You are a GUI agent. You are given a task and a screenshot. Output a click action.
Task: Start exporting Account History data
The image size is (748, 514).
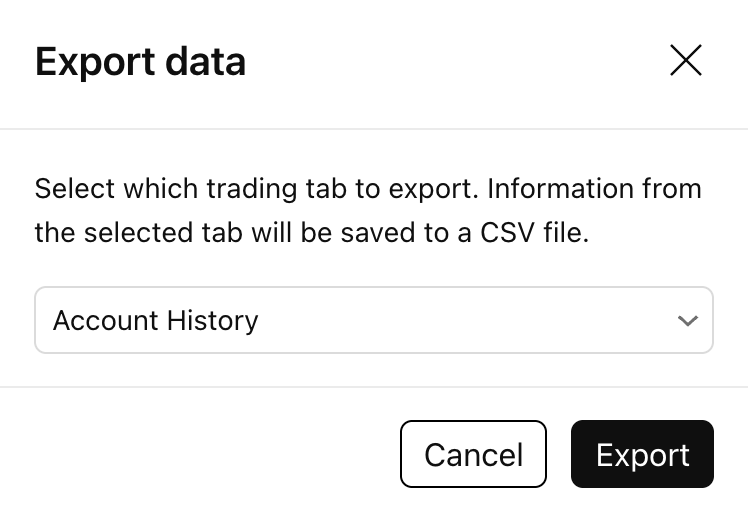point(642,454)
